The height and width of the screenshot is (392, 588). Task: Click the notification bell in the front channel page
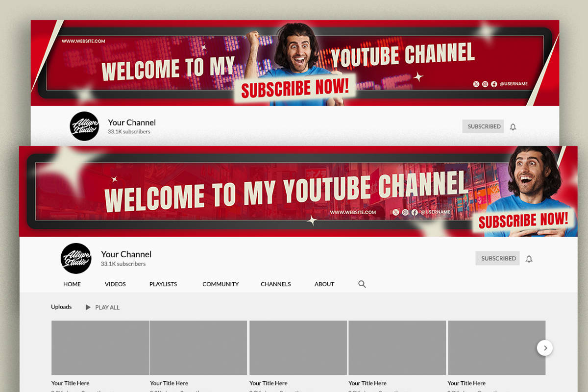click(x=529, y=259)
